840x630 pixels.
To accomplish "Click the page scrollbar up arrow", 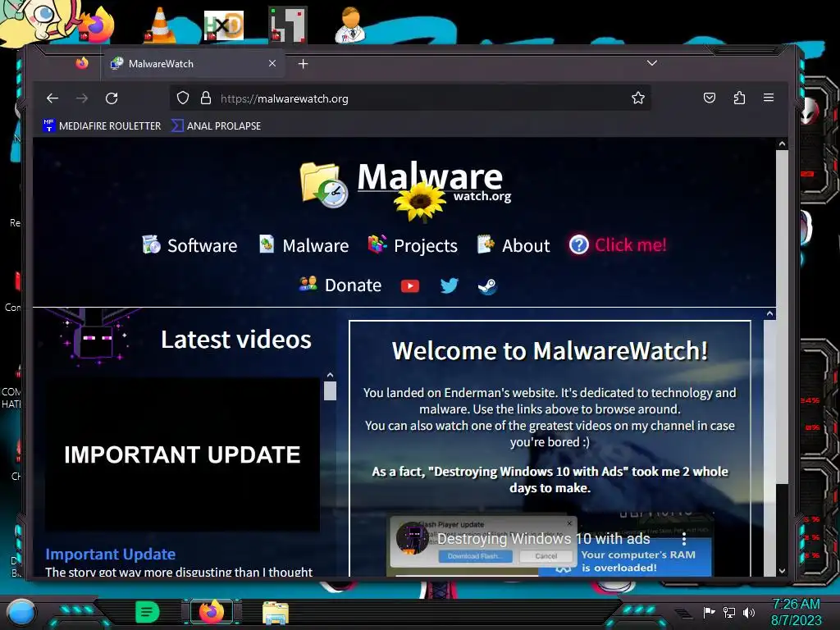I will [782, 144].
